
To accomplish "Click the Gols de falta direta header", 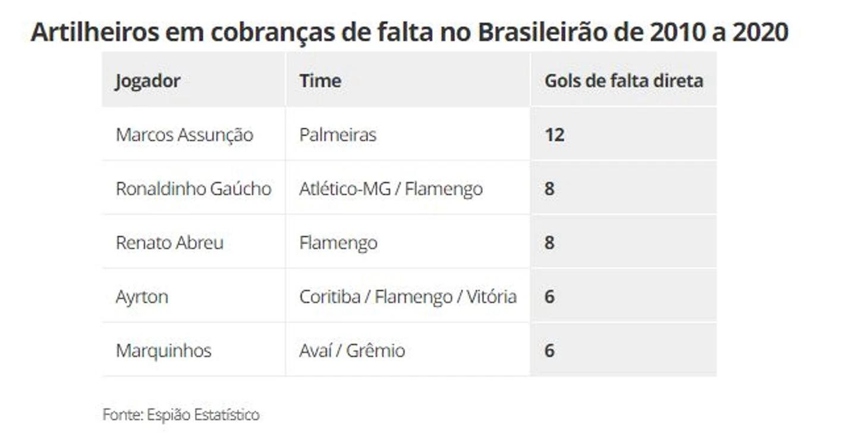I will pyautogui.click(x=624, y=80).
